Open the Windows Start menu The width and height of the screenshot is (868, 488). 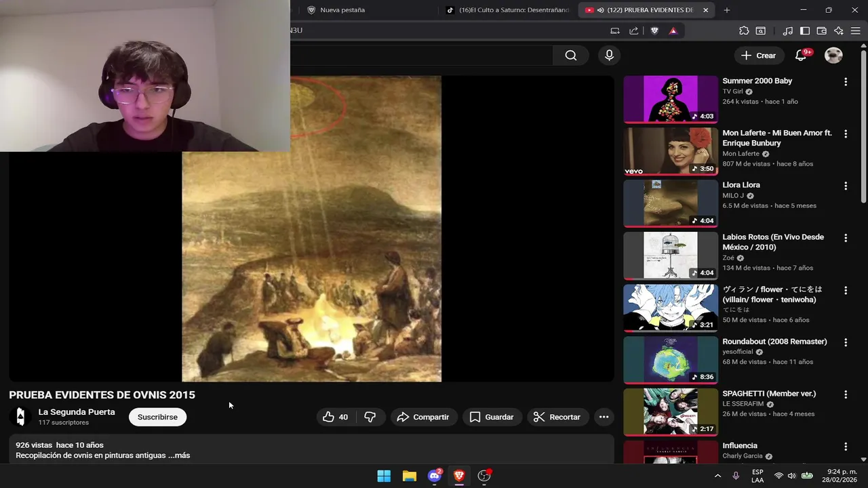point(384,476)
